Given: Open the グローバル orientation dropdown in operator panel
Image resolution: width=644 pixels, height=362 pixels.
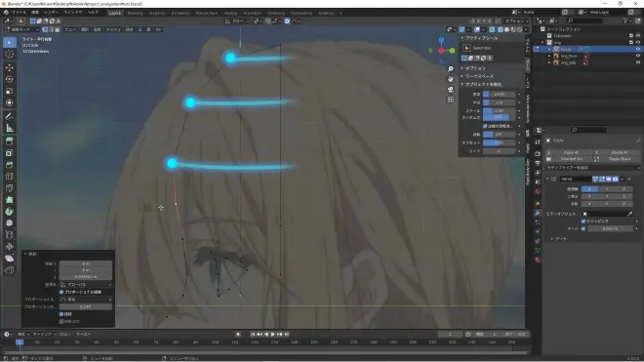Looking at the screenshot, I should click(x=86, y=284).
